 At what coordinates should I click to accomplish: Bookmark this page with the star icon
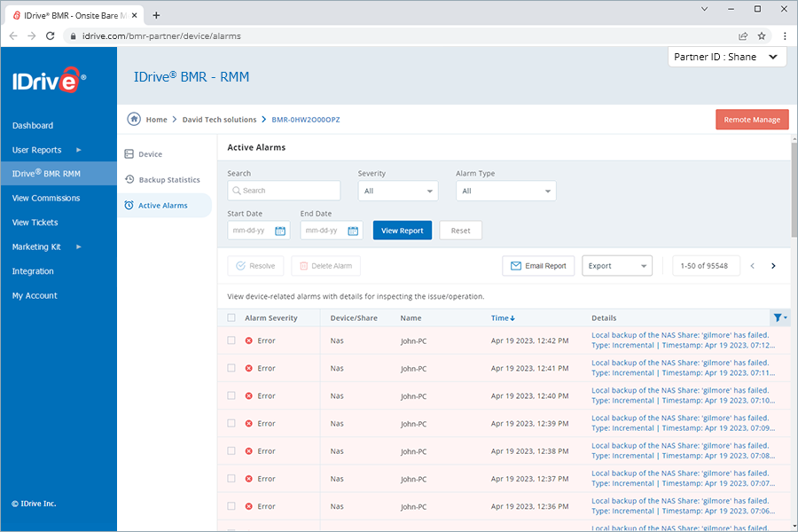coord(762,35)
